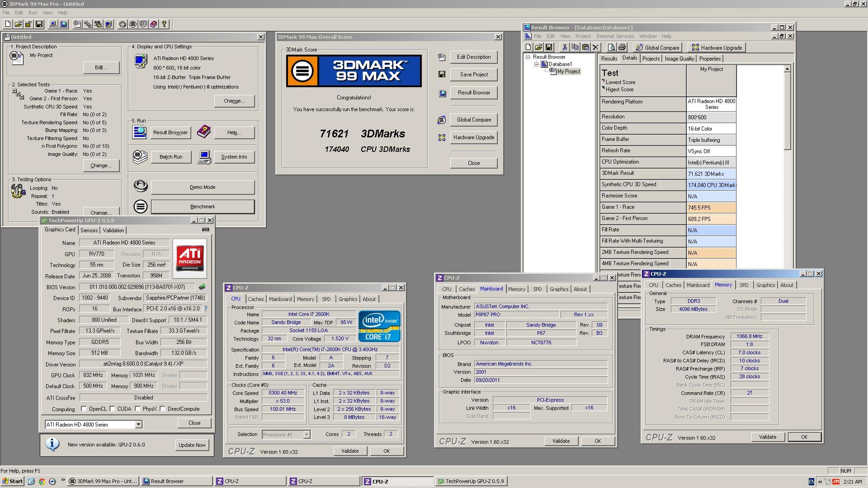Toggle OpenCL checkbox in GPU-Z
This screenshot has height=488, width=868.
(84, 409)
